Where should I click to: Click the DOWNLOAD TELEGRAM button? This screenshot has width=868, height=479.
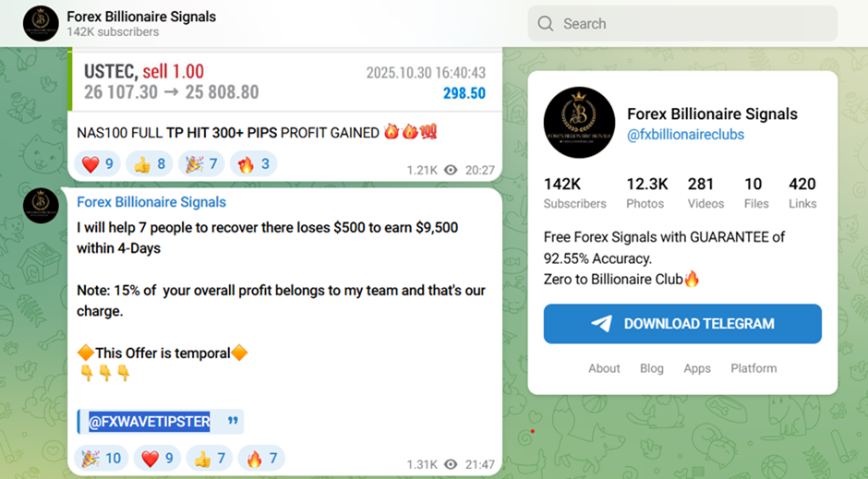(x=682, y=324)
